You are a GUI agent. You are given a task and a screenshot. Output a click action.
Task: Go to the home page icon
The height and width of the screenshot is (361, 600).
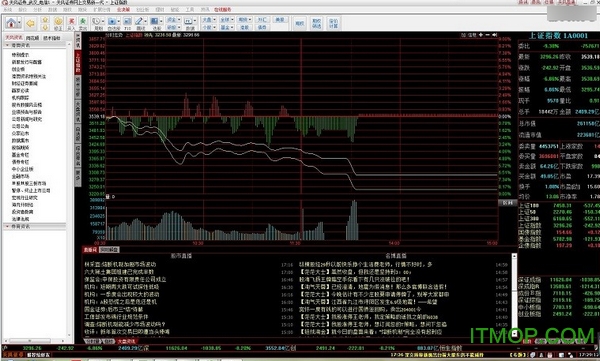tap(11, 23)
